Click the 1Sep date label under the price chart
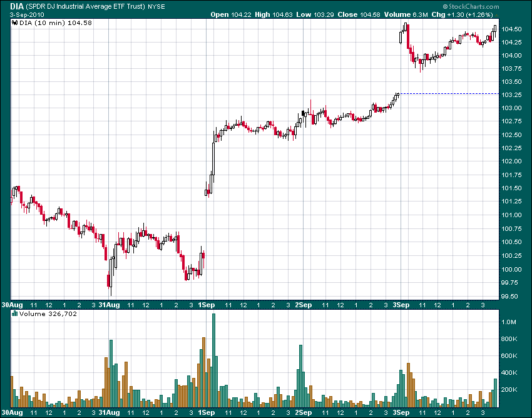This screenshot has height=418, width=532. pos(207,305)
